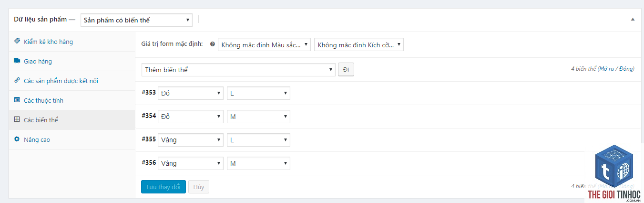644x203 pixels.
Task: Click the Lưu thay đổi button
Action: [164, 187]
